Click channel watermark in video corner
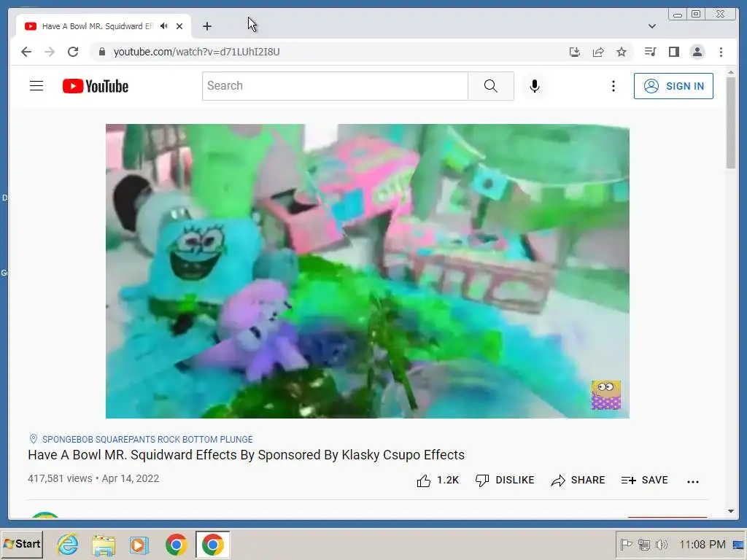 [606, 394]
